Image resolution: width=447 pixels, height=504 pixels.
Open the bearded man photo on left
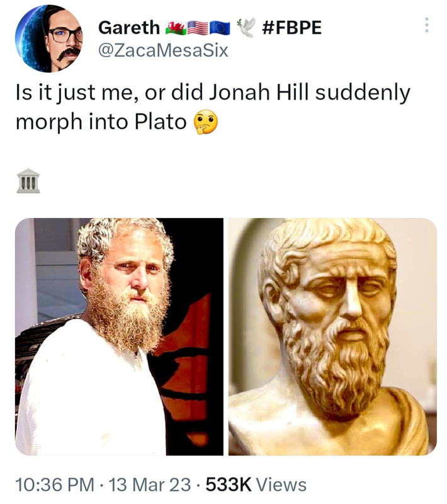click(x=119, y=336)
